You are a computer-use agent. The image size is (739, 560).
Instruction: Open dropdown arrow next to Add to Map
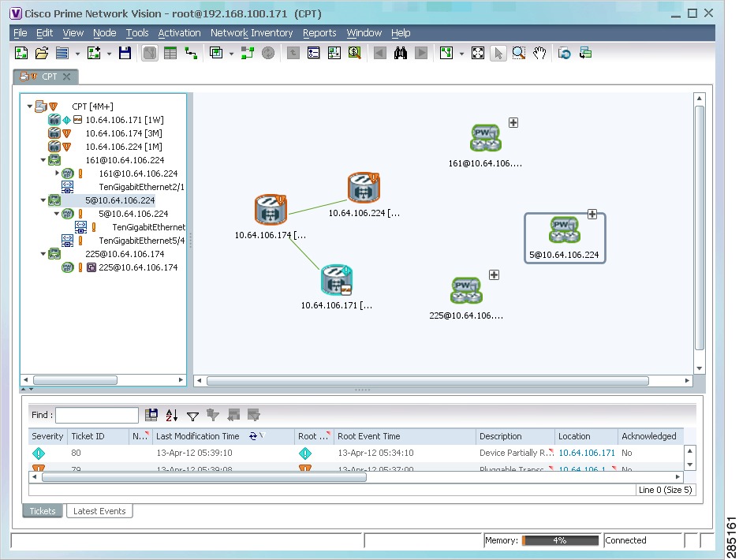[x=109, y=54]
